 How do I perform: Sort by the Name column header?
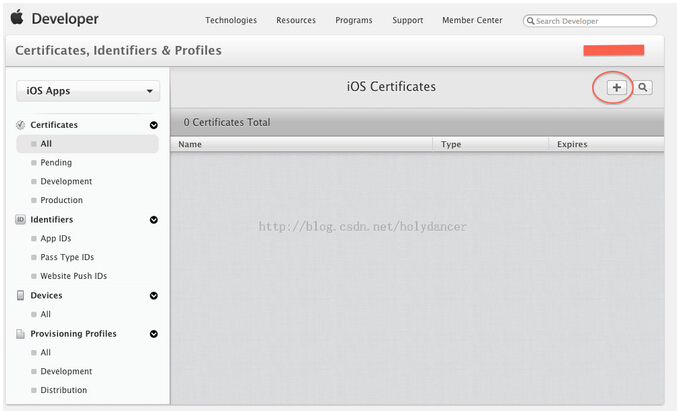point(301,144)
